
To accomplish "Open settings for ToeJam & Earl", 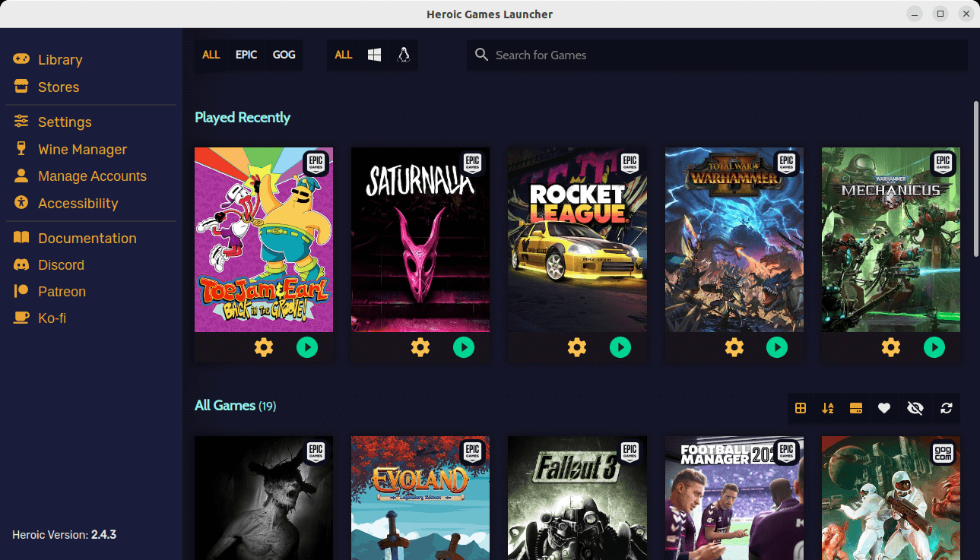I will pos(264,347).
